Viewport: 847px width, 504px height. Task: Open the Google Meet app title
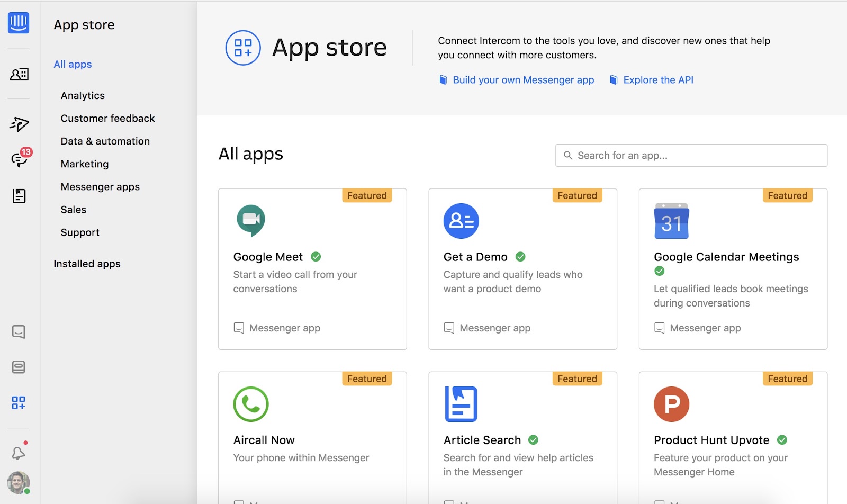[x=268, y=257]
